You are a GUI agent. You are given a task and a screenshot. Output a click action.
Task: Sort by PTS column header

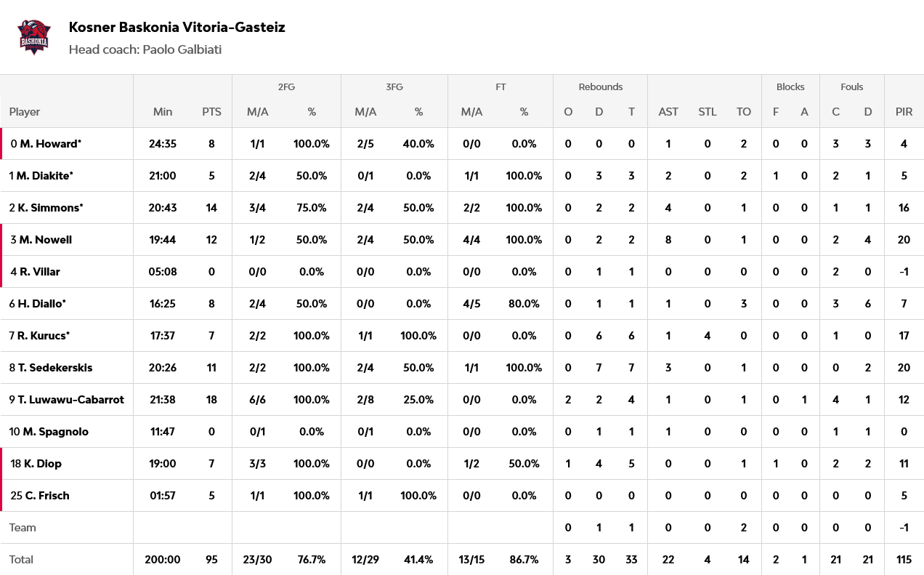coord(211,112)
